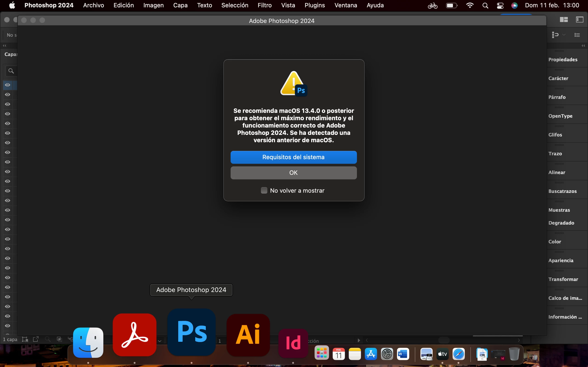Launch Adobe Acrobat from the Dock
Viewport: 588px width, 367px height.
click(135, 335)
